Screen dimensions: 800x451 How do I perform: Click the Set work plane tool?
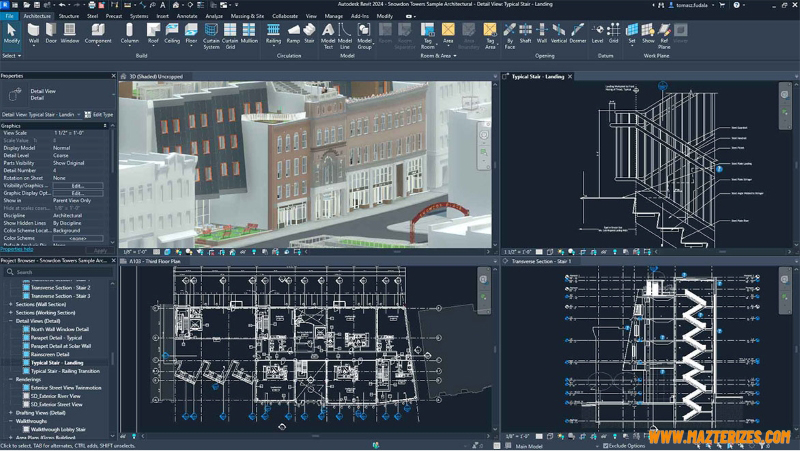click(632, 34)
